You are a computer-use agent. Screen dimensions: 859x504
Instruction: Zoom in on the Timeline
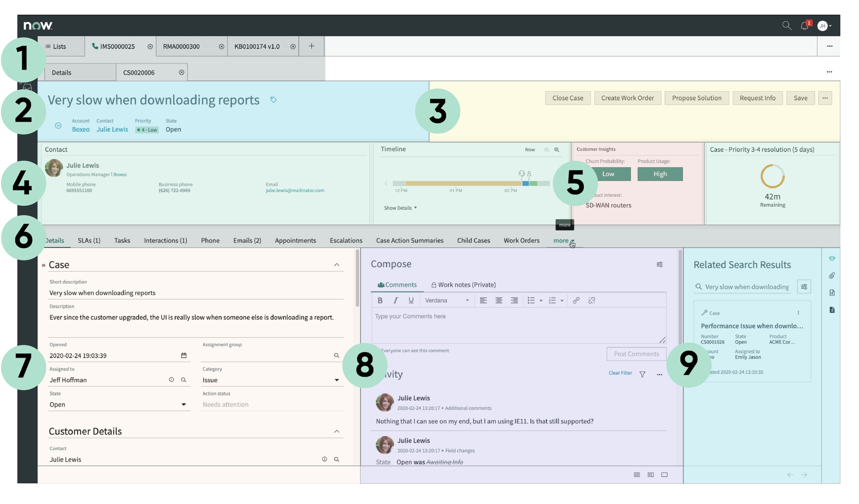(557, 150)
